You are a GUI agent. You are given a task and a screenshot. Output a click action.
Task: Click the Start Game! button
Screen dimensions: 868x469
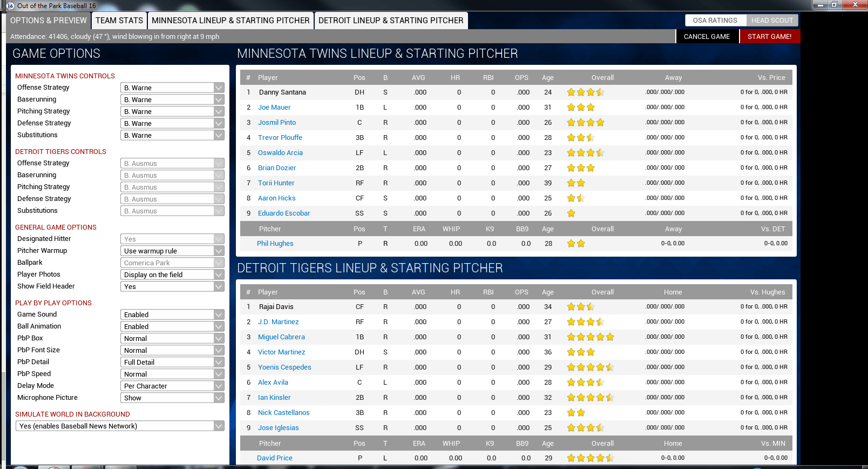pyautogui.click(x=770, y=36)
